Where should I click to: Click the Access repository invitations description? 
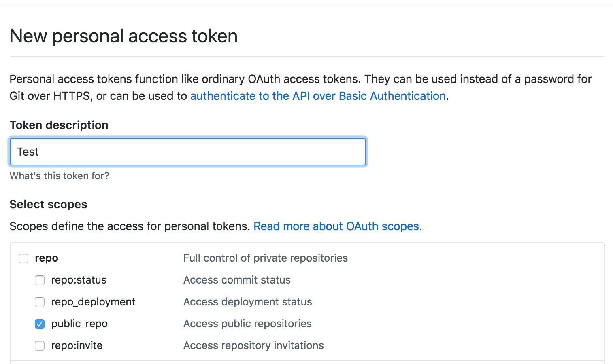coord(254,345)
